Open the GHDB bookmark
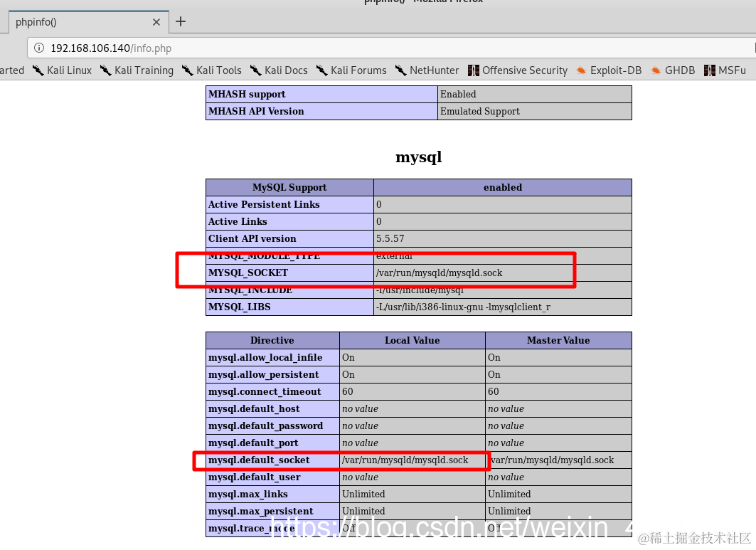Image resolution: width=756 pixels, height=550 pixels. pyautogui.click(x=673, y=70)
